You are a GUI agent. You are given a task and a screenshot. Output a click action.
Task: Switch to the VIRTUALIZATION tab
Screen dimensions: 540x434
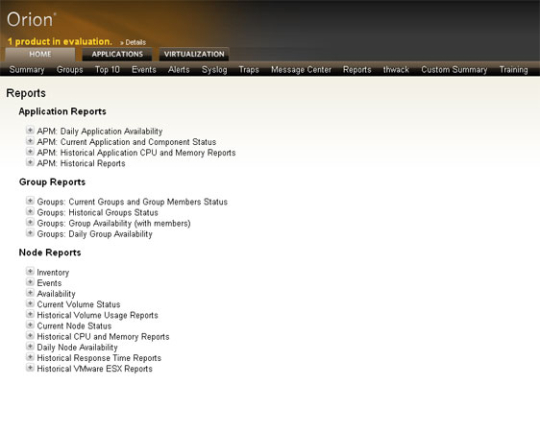(194, 54)
